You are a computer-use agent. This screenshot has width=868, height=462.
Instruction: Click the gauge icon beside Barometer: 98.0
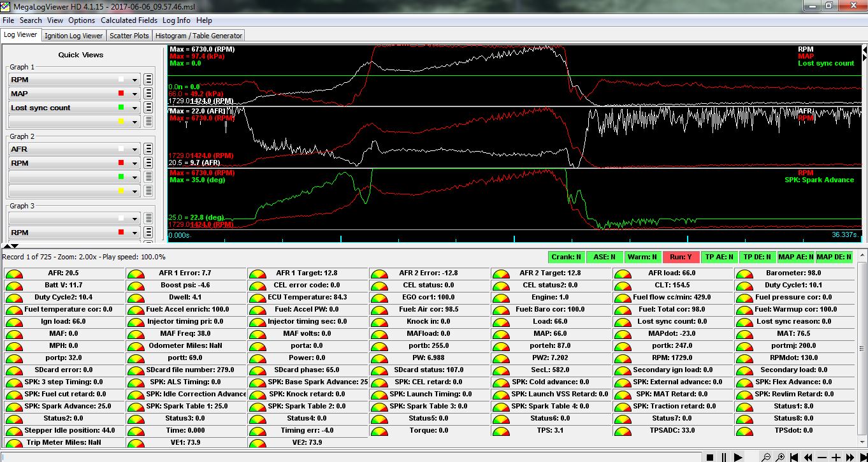tap(743, 273)
